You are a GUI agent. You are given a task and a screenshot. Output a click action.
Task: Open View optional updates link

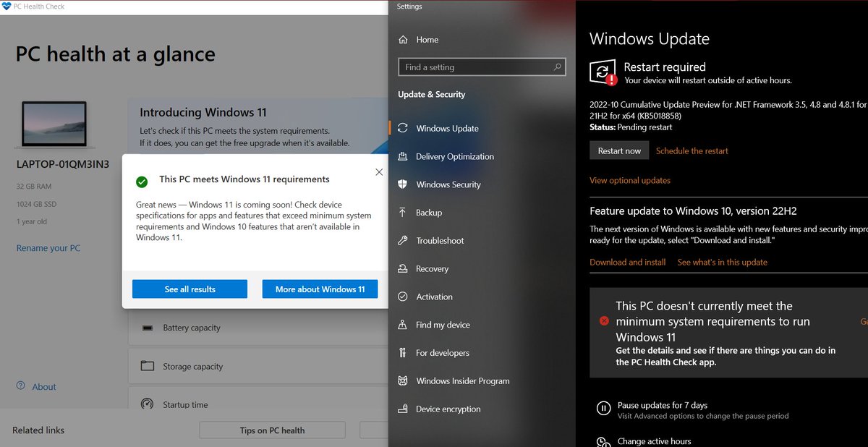coord(630,180)
